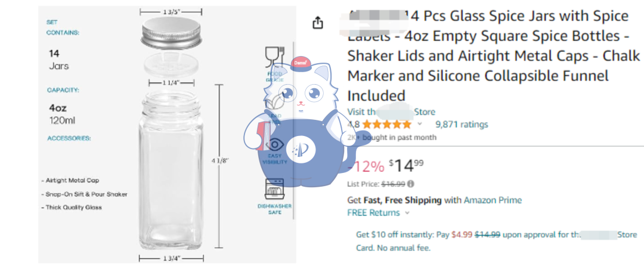Visit the brand Store link

[x=391, y=112]
